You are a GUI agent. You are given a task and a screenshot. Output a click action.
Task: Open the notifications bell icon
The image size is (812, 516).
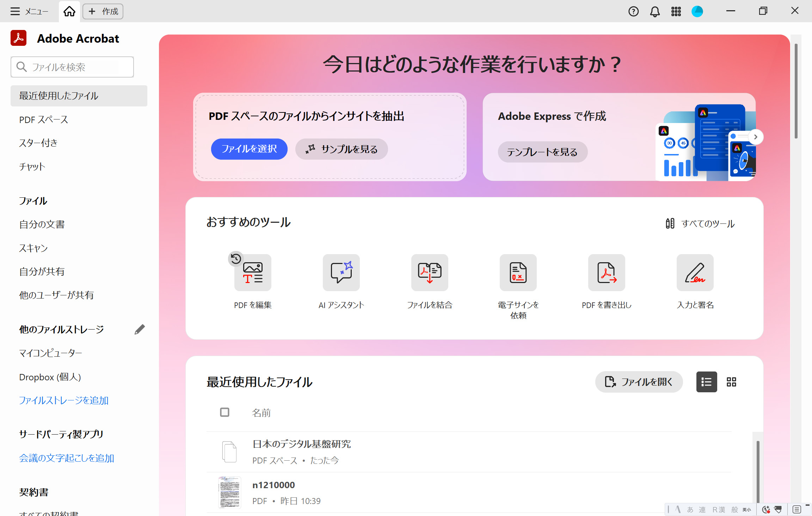[x=654, y=12]
